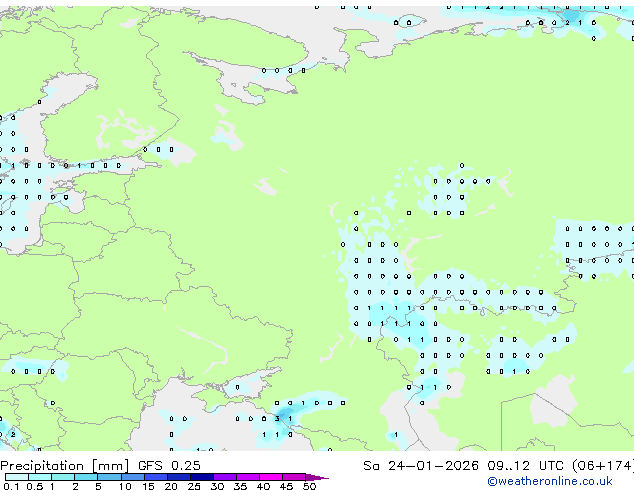
Task: Click the 0.1–0.5 mm legend color swatch
Action: point(17,477)
